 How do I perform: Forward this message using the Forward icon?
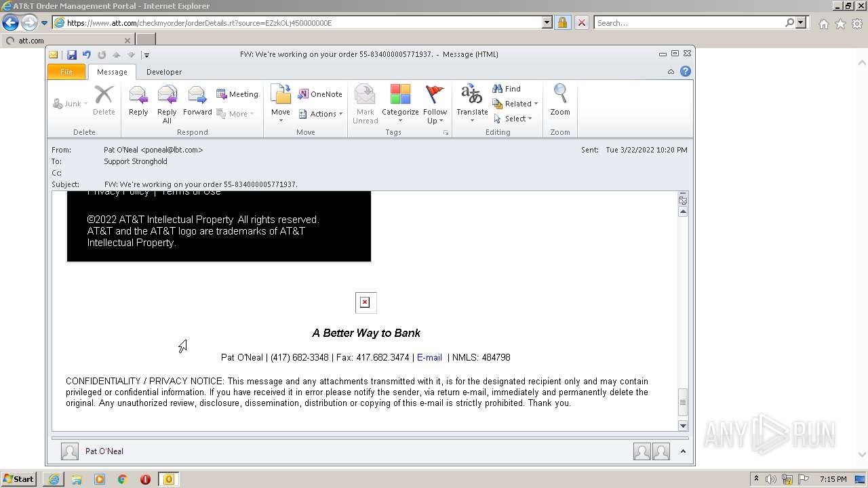pyautogui.click(x=197, y=101)
